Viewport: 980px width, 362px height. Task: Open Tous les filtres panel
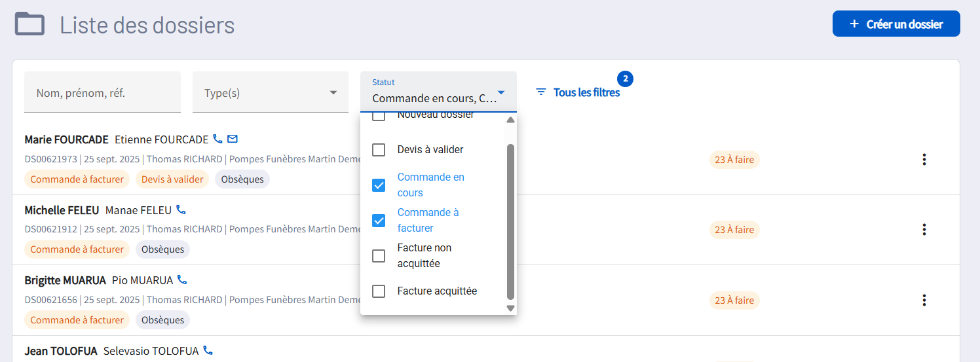click(578, 92)
